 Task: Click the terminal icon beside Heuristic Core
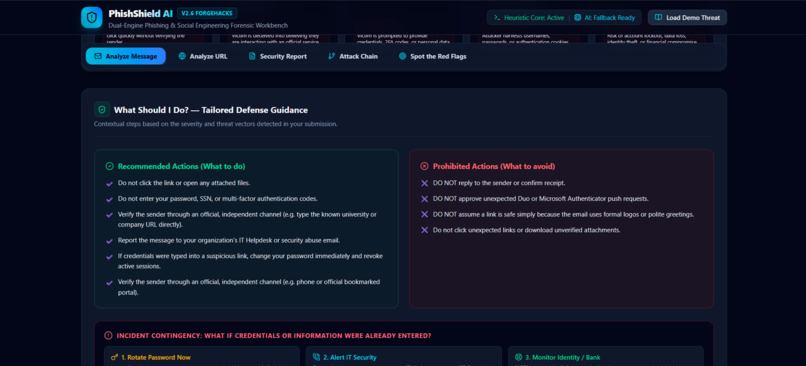[497, 17]
